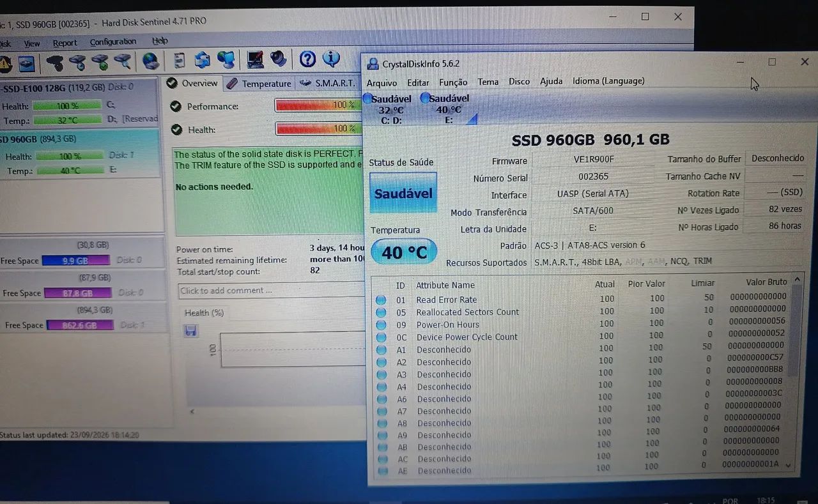Click the 9.9 GB free space bar
Image resolution: width=818 pixels, height=504 pixels.
click(x=75, y=261)
